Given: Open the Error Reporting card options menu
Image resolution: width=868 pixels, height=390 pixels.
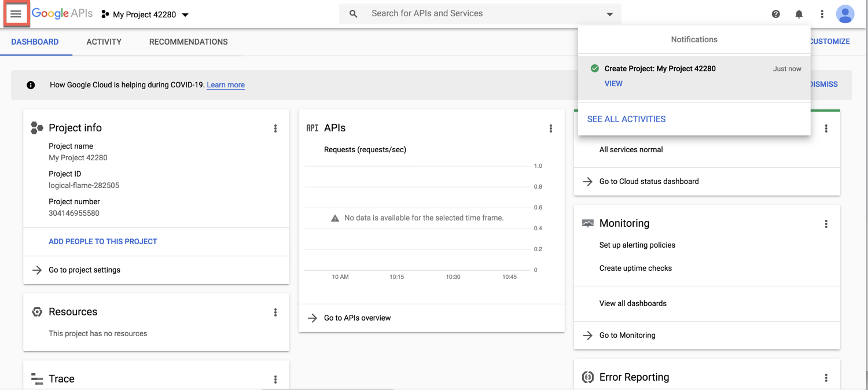Looking at the screenshot, I should pyautogui.click(x=826, y=378).
